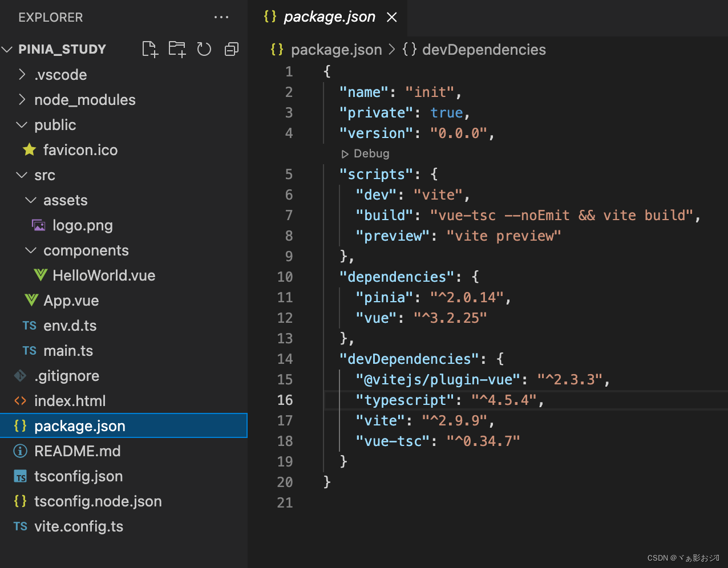Click the git icon beside .gitignore
This screenshot has width=728, height=568.
click(20, 375)
